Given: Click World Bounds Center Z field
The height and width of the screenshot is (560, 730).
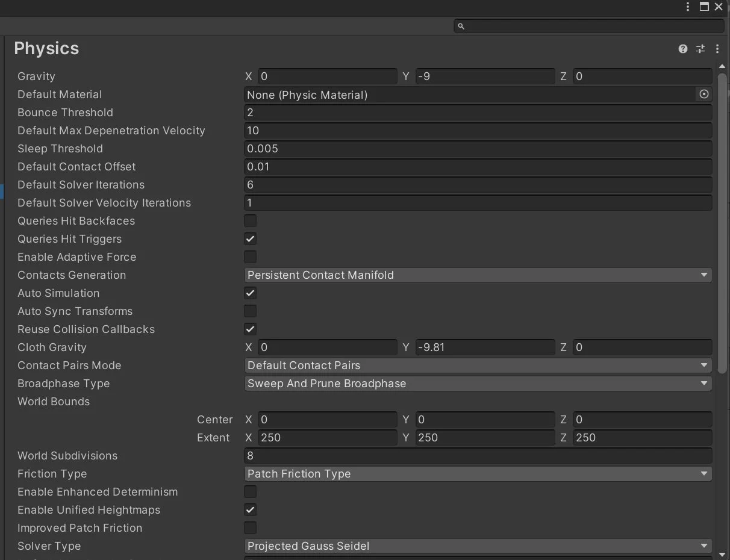Looking at the screenshot, I should [643, 419].
